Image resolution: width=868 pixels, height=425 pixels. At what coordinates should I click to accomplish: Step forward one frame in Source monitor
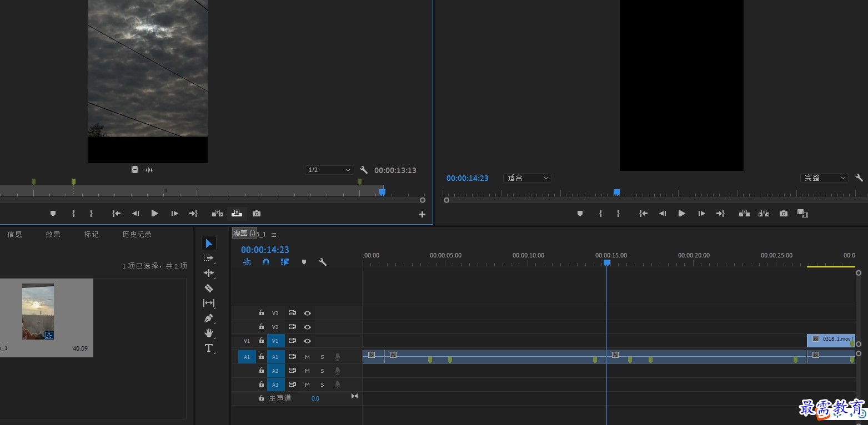(x=174, y=214)
